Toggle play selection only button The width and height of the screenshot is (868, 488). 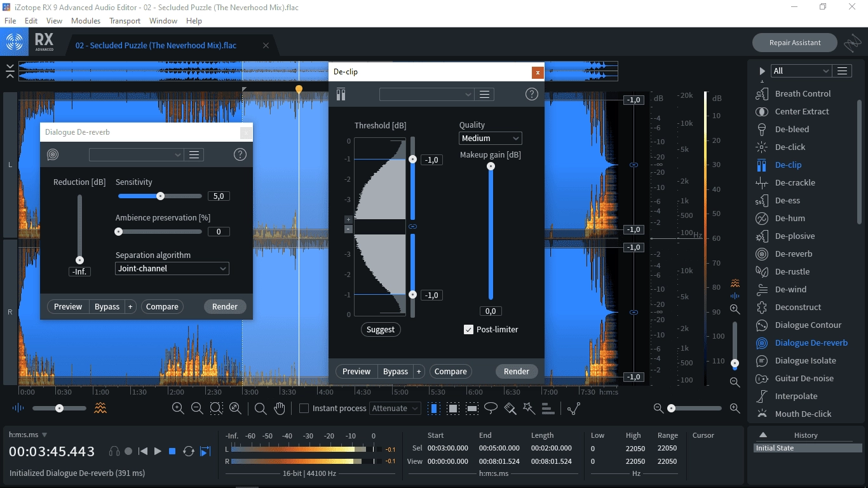[205, 451]
